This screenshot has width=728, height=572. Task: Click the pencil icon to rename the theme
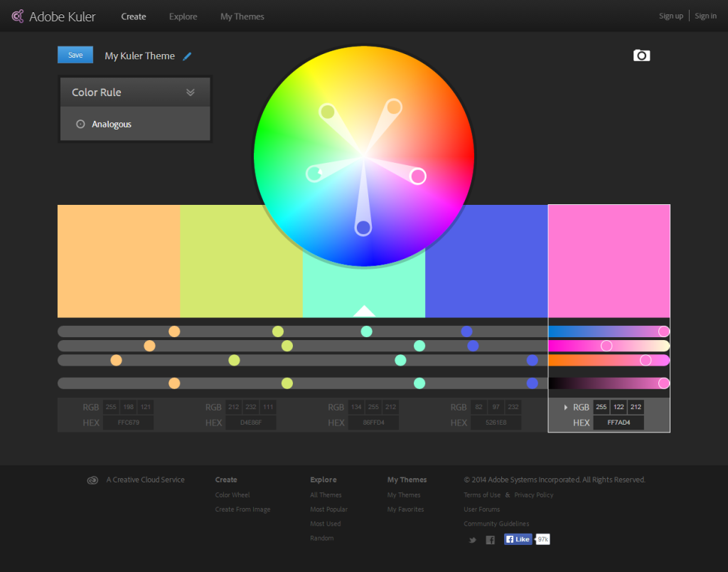[x=187, y=55]
